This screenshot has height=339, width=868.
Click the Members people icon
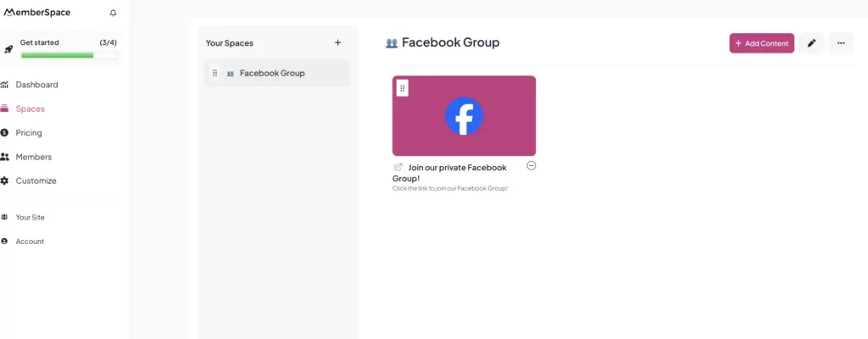click(x=4, y=157)
